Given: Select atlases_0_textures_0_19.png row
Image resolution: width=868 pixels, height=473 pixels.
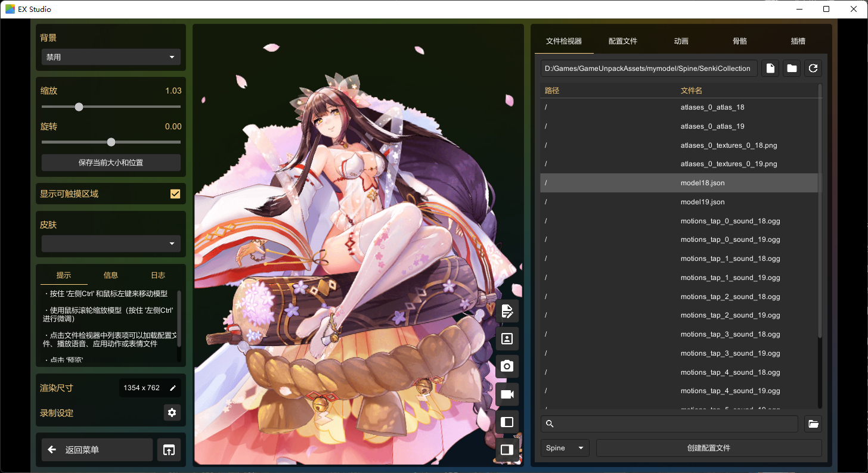Looking at the screenshot, I should pyautogui.click(x=679, y=164).
